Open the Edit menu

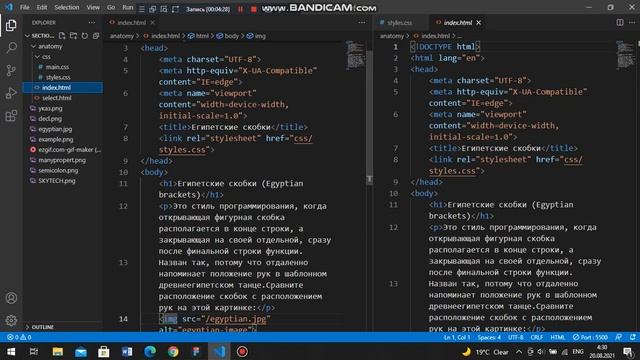(42, 7)
